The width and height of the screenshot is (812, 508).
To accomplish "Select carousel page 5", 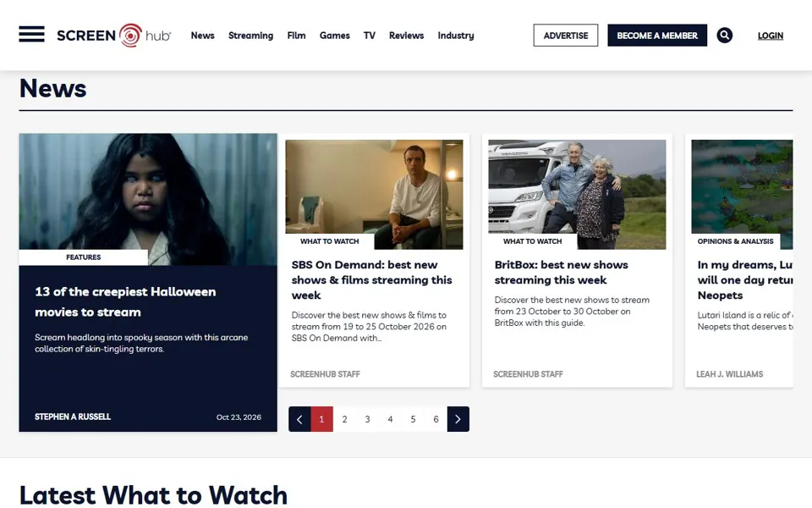I will coord(413,419).
